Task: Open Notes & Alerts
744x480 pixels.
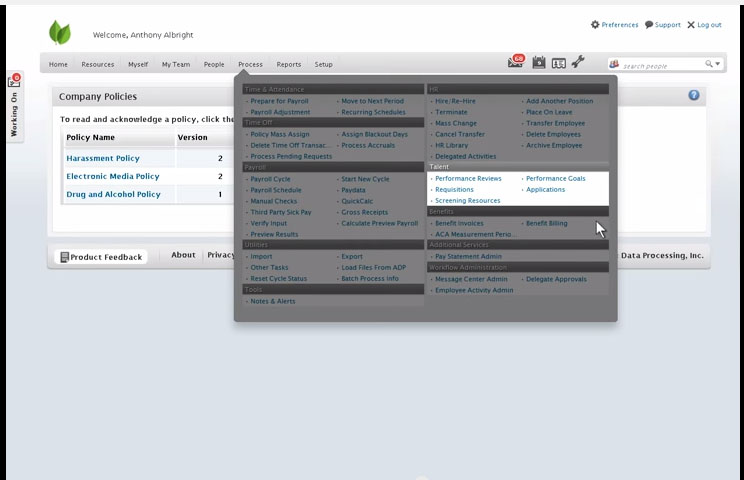Action: [x=273, y=301]
